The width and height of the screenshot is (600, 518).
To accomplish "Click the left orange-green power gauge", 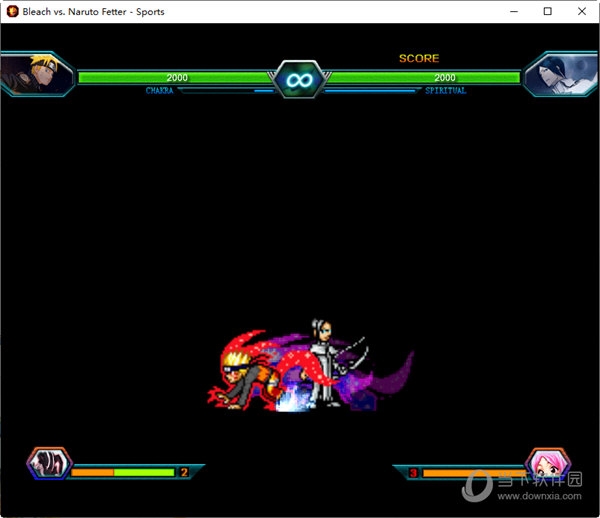I will click(123, 472).
